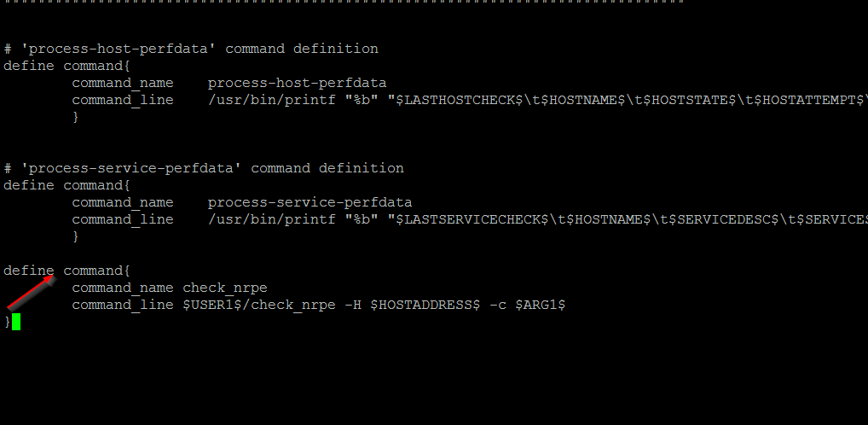This screenshot has width=868, height=425.
Task: Click the closing brace of process-host-perfdata block
Action: click(x=76, y=118)
